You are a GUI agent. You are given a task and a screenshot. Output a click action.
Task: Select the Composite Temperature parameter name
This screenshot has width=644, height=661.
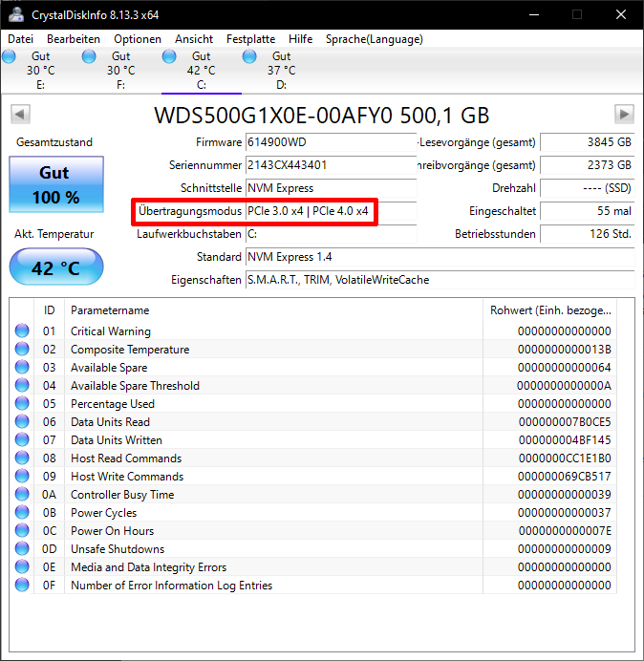tap(130, 350)
